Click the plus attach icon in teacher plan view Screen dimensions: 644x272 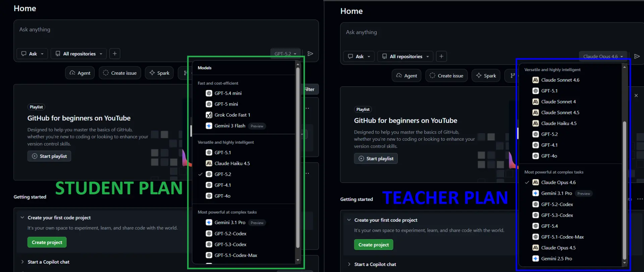[x=441, y=56]
